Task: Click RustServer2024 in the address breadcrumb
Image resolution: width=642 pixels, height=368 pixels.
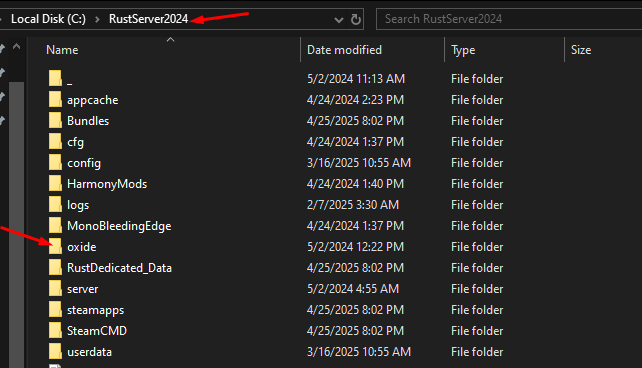Action: pyautogui.click(x=148, y=19)
